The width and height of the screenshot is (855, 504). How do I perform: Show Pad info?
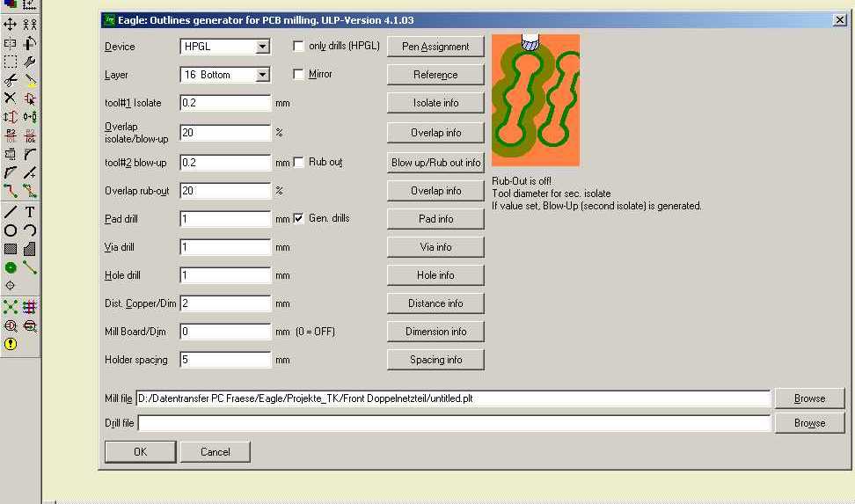(x=435, y=219)
